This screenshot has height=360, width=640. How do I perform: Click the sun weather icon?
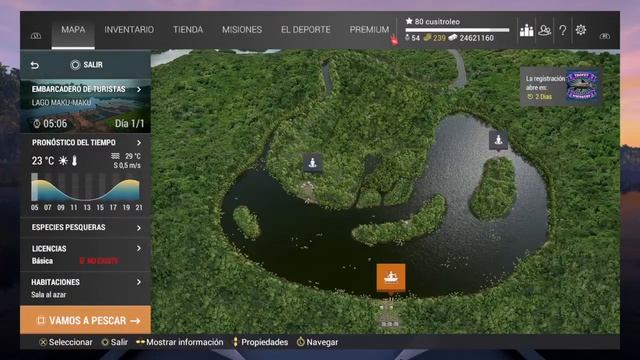[63, 161]
